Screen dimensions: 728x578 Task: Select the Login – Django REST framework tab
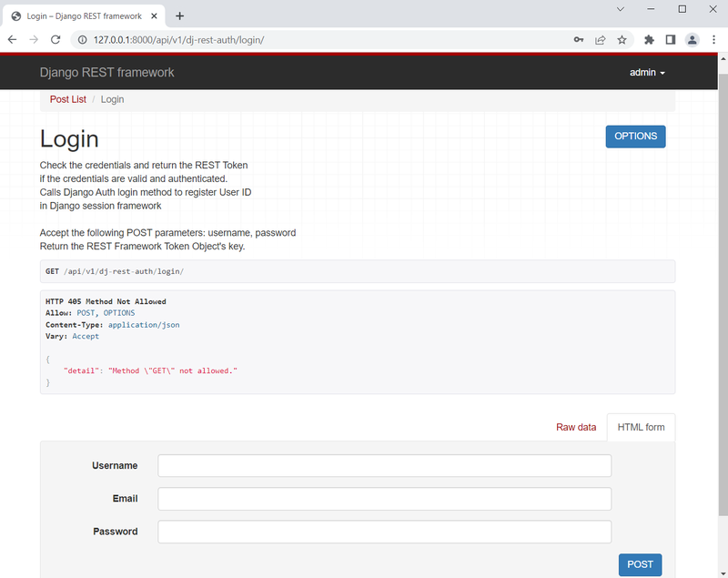(84, 16)
